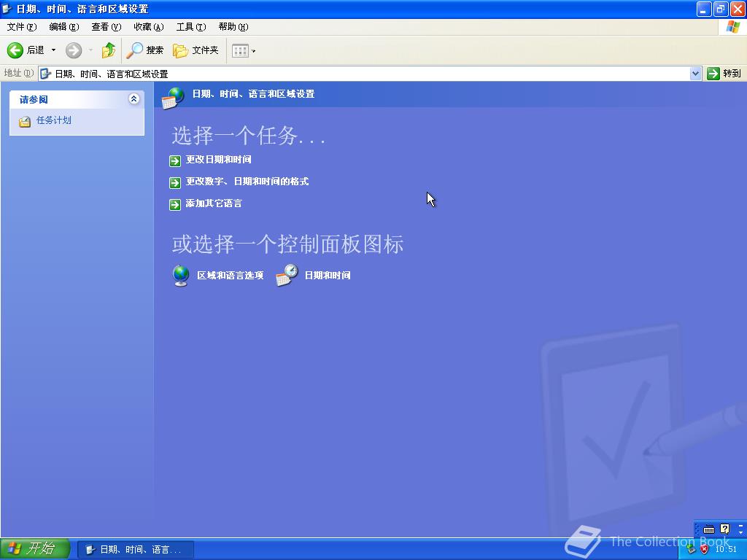This screenshot has width=747, height=560.
Task: Click the globe header icon at top
Action: click(x=172, y=98)
